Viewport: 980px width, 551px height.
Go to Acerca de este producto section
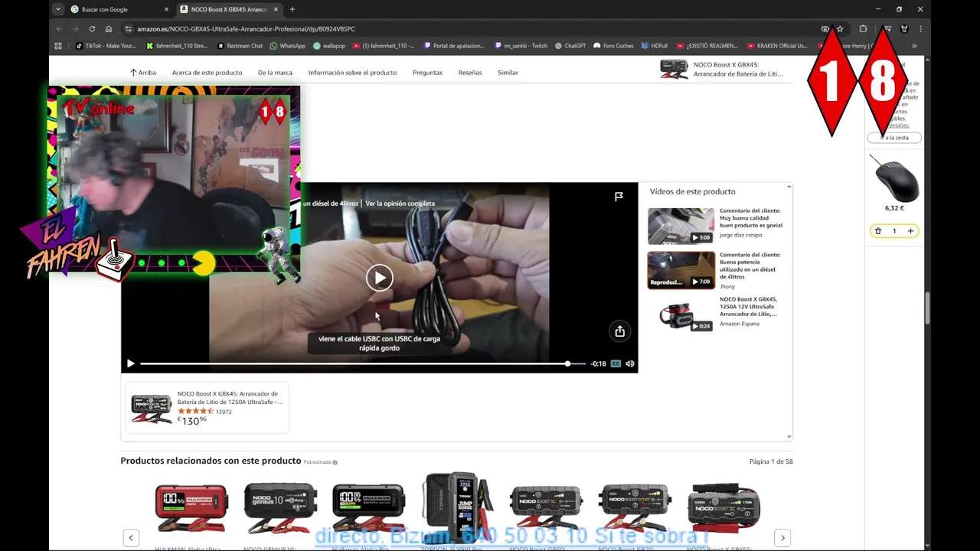tap(207, 73)
